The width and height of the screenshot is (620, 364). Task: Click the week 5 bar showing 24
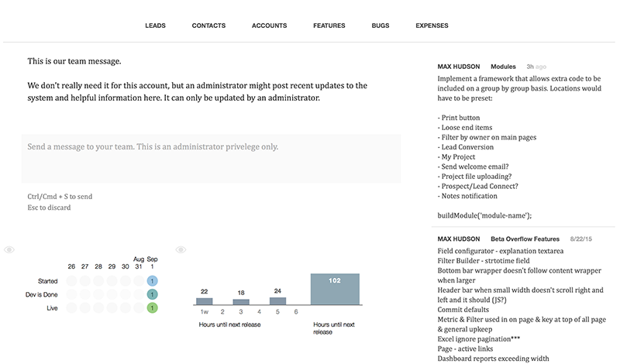(x=278, y=300)
